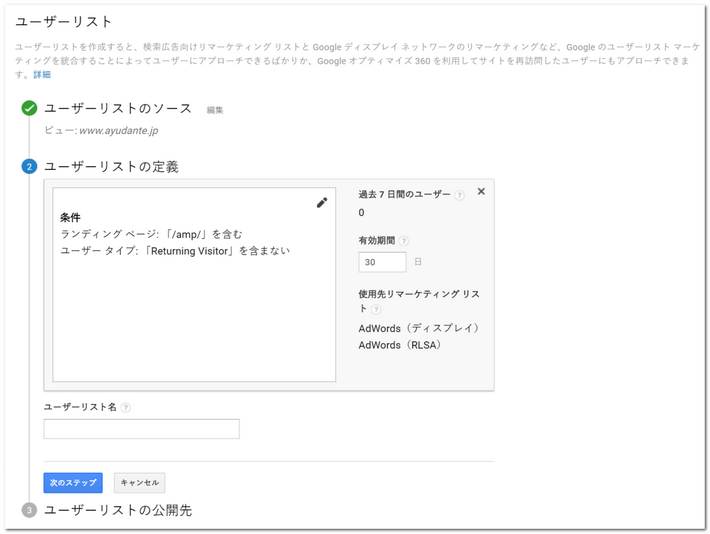Image resolution: width=710 pixels, height=534 pixels.
Task: Select the ユーザーリストの定義 heading
Action: (111, 167)
